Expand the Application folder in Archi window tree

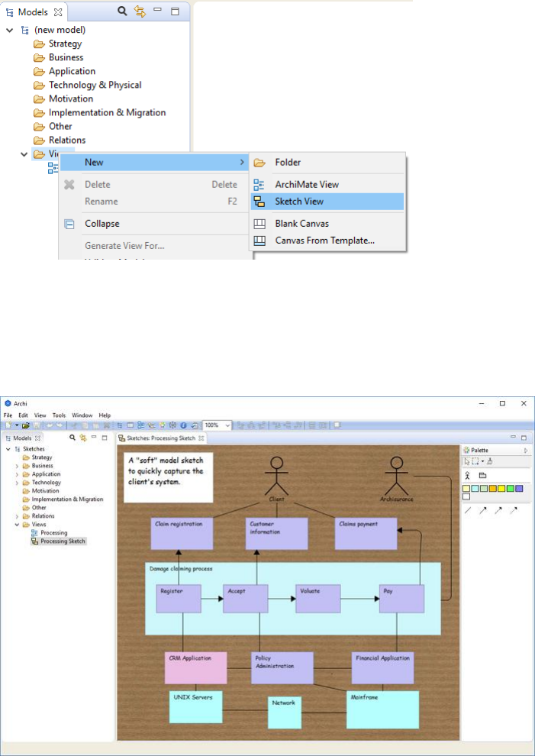click(x=17, y=474)
